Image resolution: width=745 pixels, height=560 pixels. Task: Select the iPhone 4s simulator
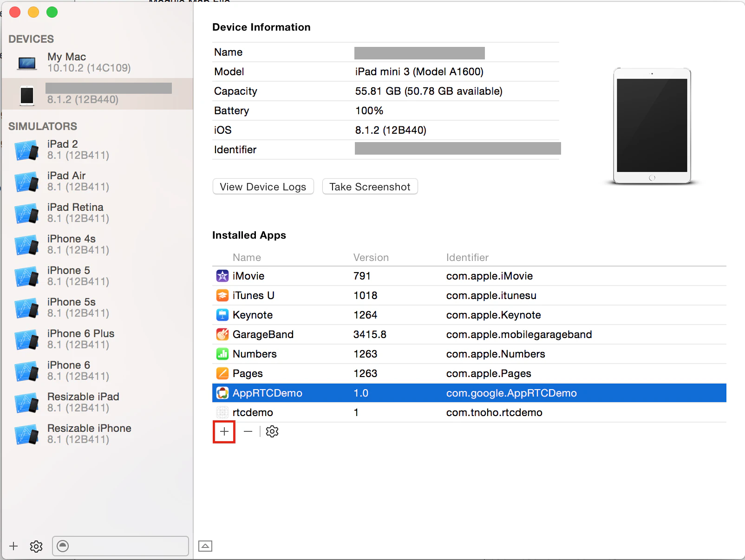click(x=98, y=244)
